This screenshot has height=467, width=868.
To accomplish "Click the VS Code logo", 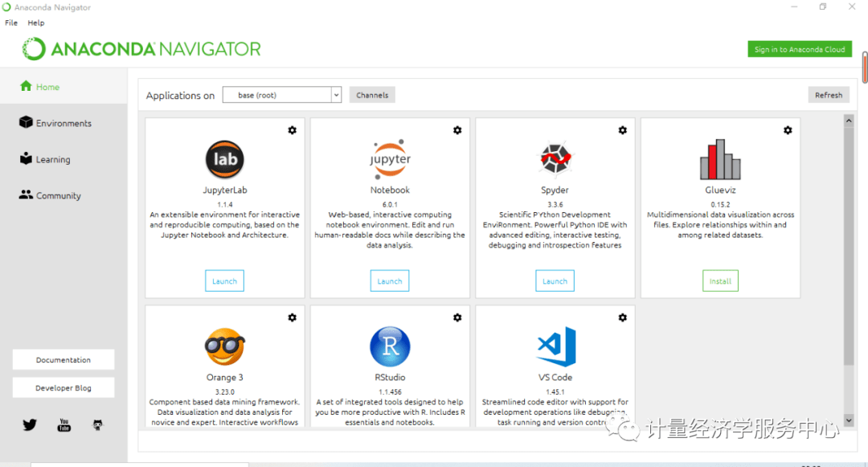I will 556,347.
